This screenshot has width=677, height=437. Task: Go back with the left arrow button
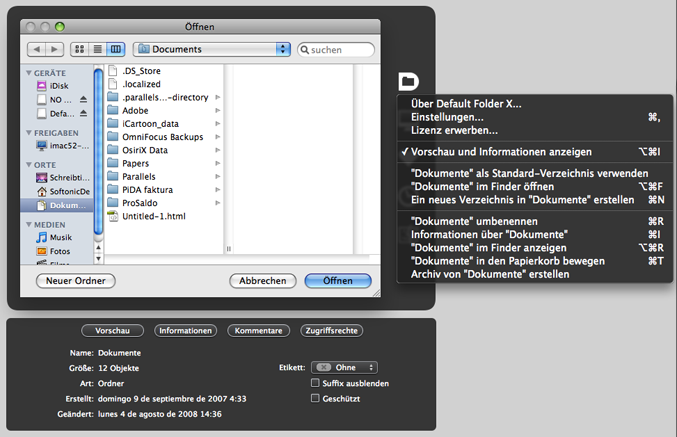(37, 49)
